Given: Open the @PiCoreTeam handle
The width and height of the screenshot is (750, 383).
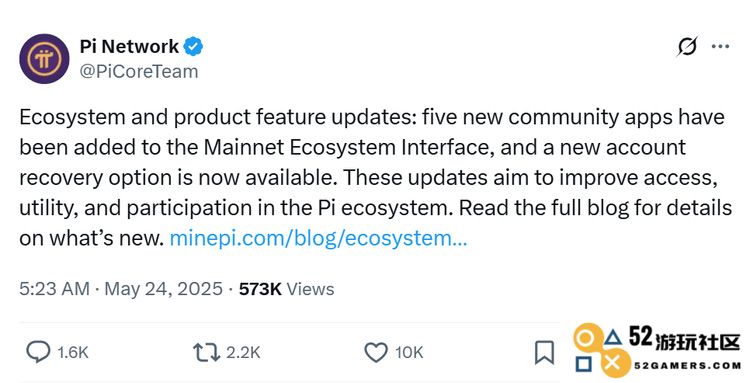Looking at the screenshot, I should pyautogui.click(x=139, y=71).
